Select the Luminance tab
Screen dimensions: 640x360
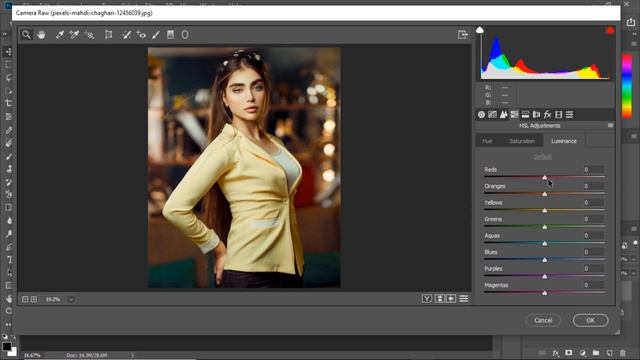(564, 141)
